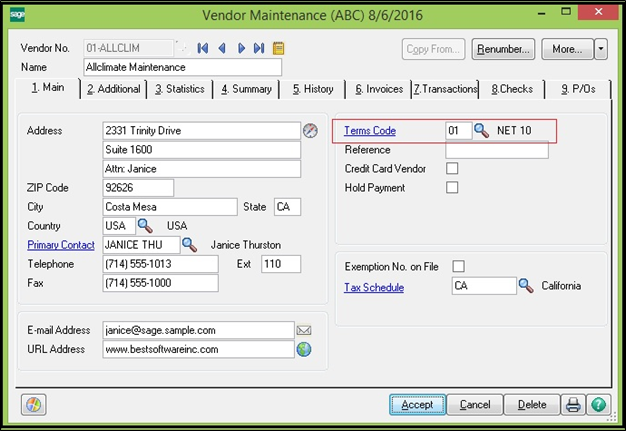Screen dimensions: 634x431
Task: Go to previous vendor record arrow
Action: pos(222,49)
